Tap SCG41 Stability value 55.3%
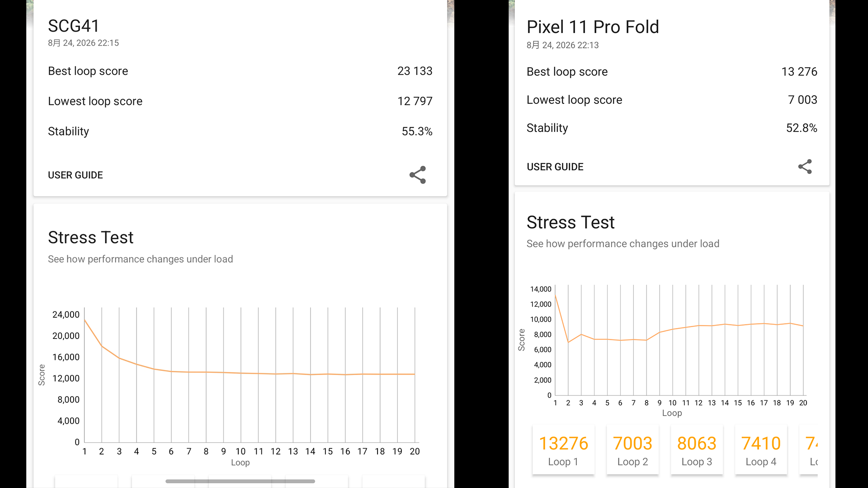 pyautogui.click(x=417, y=131)
